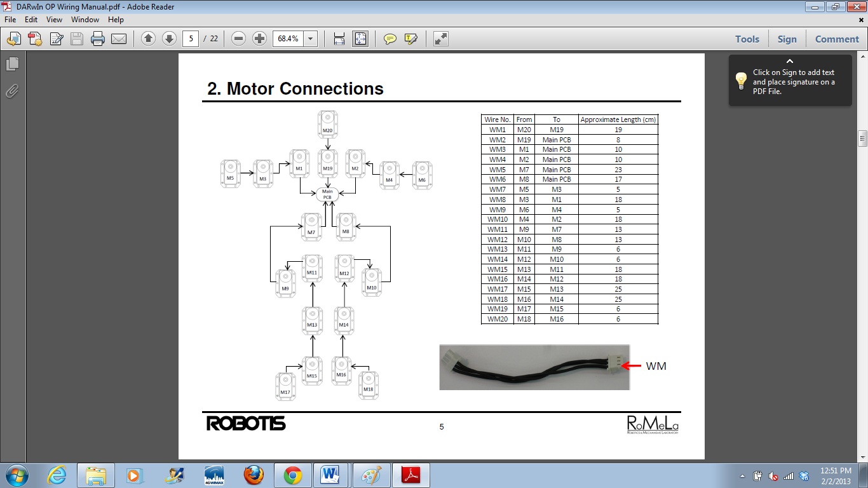This screenshot has height=488, width=868.
Task: Click the zoom value field 68.4%
Action: (288, 39)
